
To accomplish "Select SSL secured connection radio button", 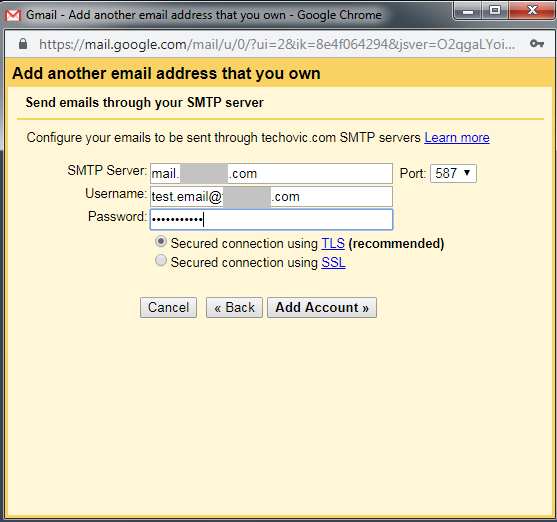I will pos(161,260).
